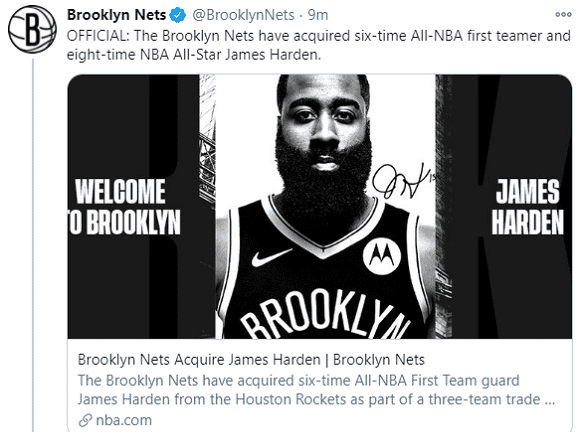Click the WELCOME TO BROOKLYN banner text
The width and height of the screenshot is (584, 432).
point(125,207)
